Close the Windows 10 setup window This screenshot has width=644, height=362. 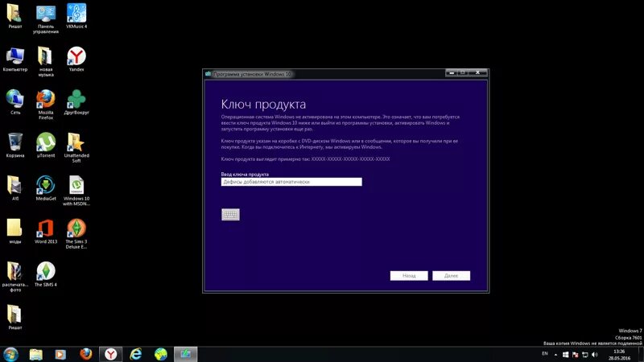click(x=477, y=72)
